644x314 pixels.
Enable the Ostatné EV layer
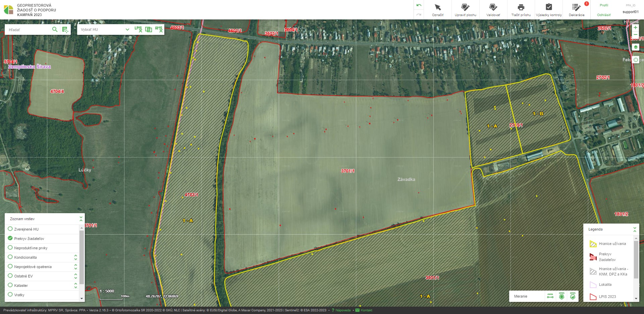coord(10,276)
